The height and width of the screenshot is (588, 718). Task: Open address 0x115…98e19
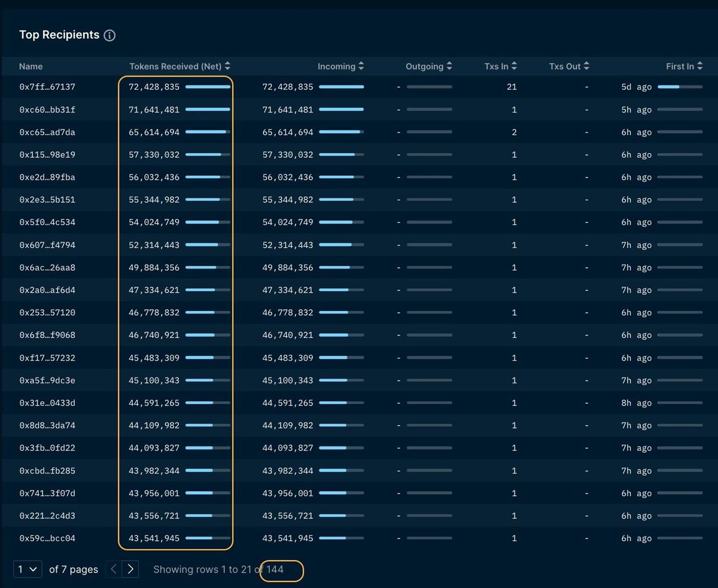click(47, 155)
